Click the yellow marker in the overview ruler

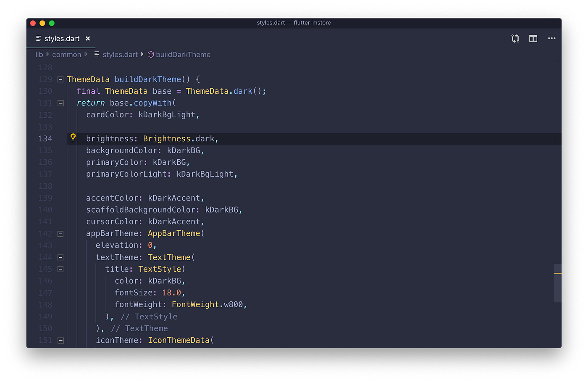[x=558, y=273]
